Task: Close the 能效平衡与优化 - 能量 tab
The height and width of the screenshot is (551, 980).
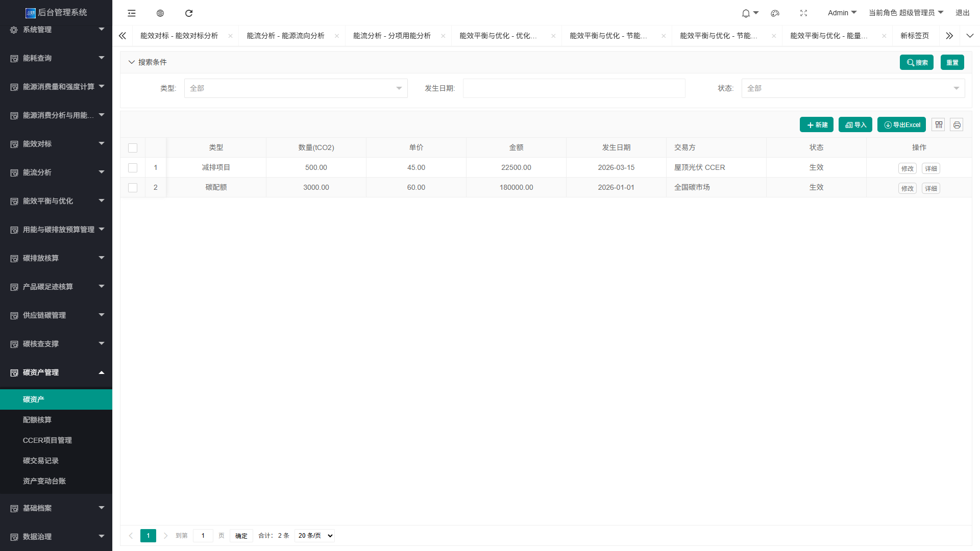Action: [884, 36]
